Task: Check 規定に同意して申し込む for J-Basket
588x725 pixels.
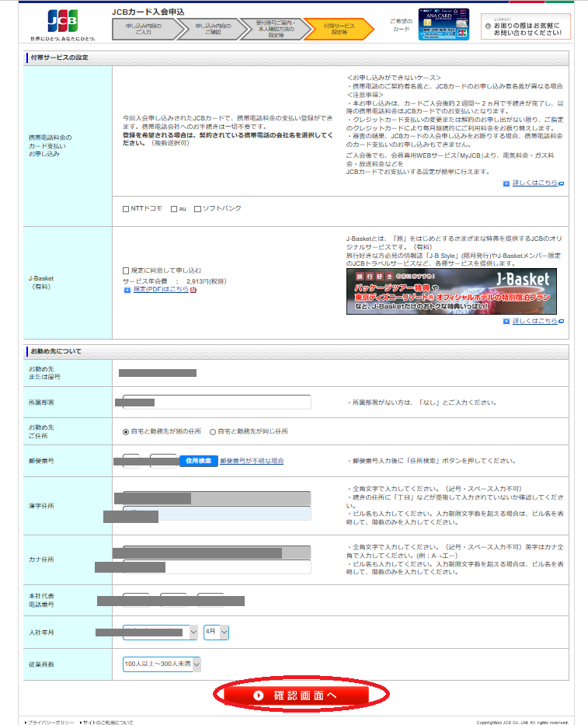Action: 126,270
